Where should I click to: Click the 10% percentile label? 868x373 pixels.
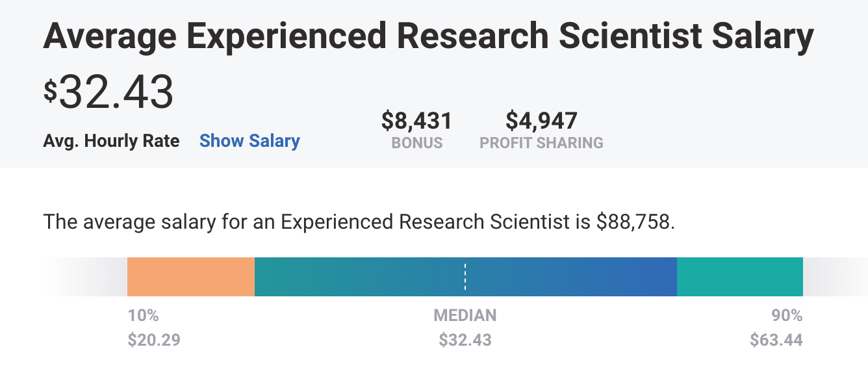pos(143,316)
